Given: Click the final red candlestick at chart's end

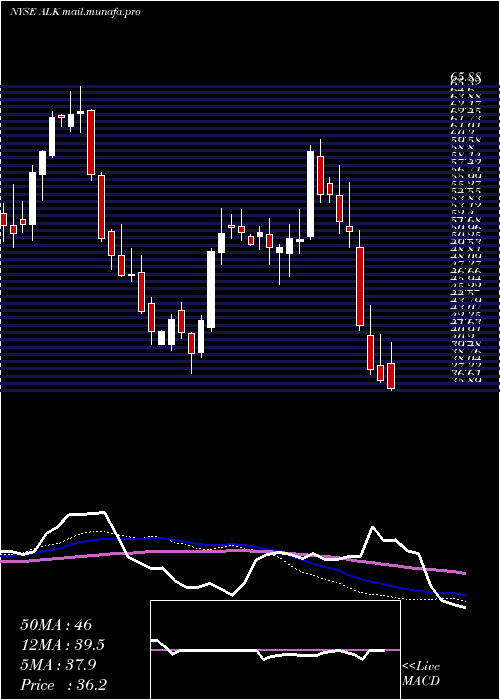Looking at the screenshot, I should pyautogui.click(x=391, y=375).
